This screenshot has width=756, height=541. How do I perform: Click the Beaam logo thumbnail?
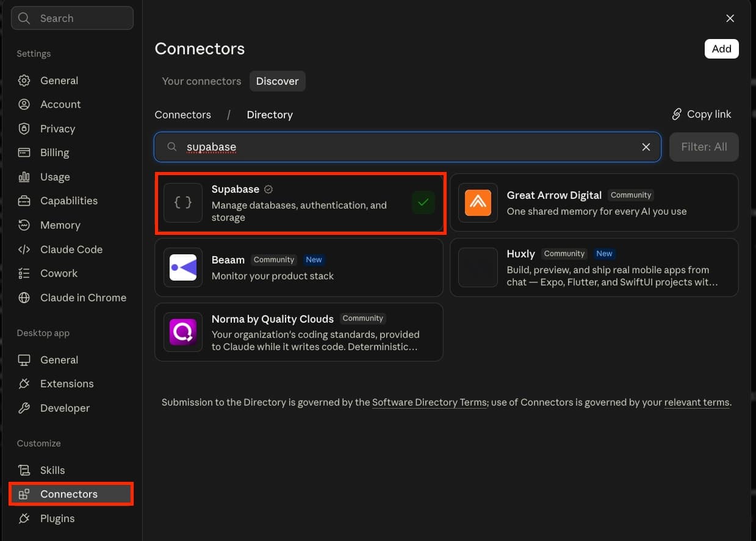183,267
